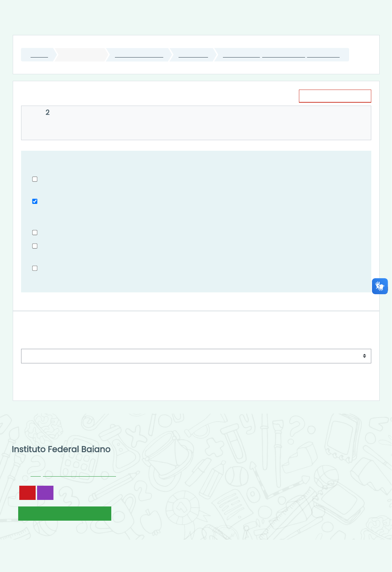The width and height of the screenshot is (392, 572).
Task: Tick the first unchecked answer checkbox
Action: (35, 179)
